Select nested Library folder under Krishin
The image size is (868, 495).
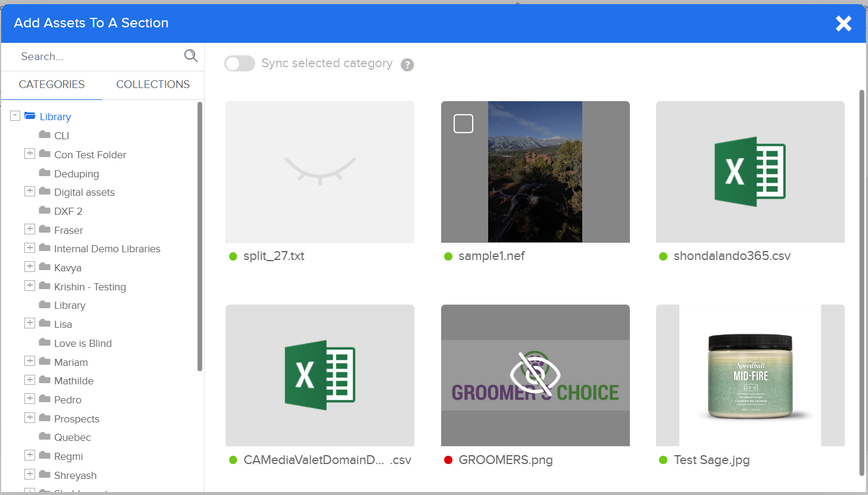coord(70,305)
